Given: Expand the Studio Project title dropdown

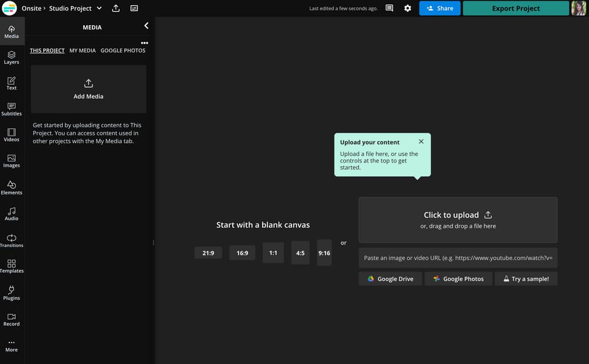Looking at the screenshot, I should pyautogui.click(x=98, y=8).
